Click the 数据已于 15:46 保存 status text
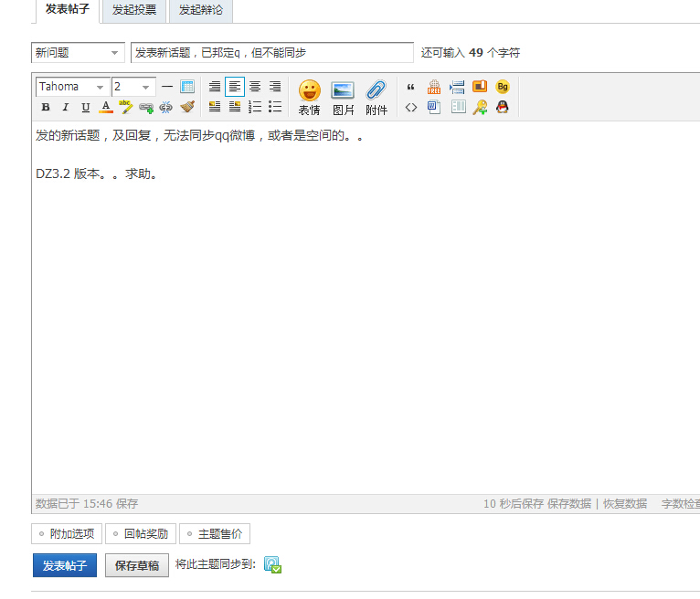Image resolution: width=700 pixels, height=599 pixels. pyautogui.click(x=87, y=504)
